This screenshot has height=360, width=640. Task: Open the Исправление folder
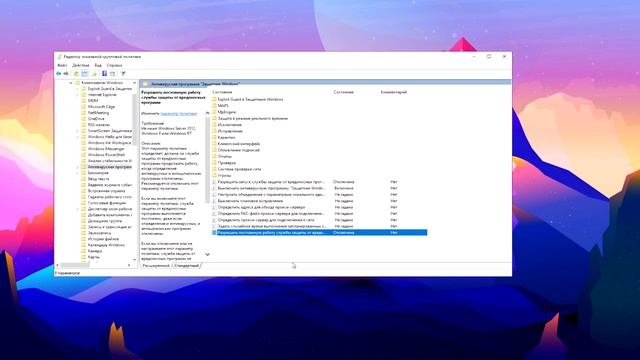click(x=228, y=131)
